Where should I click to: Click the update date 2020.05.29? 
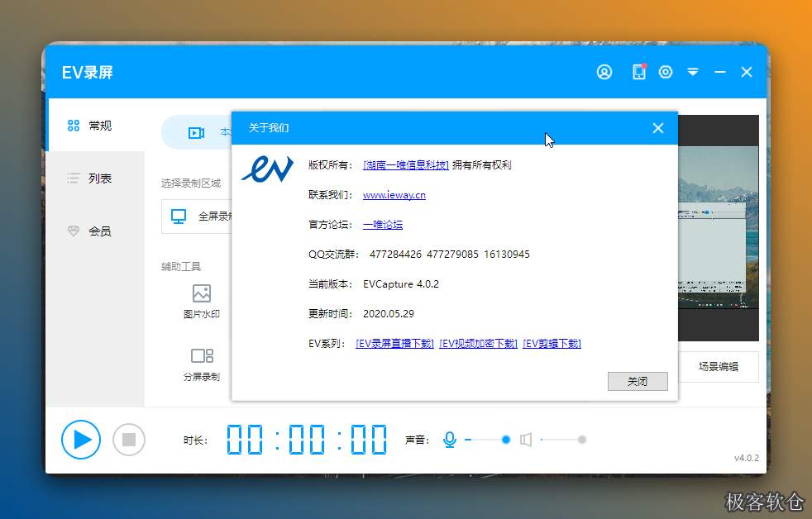pos(389,313)
